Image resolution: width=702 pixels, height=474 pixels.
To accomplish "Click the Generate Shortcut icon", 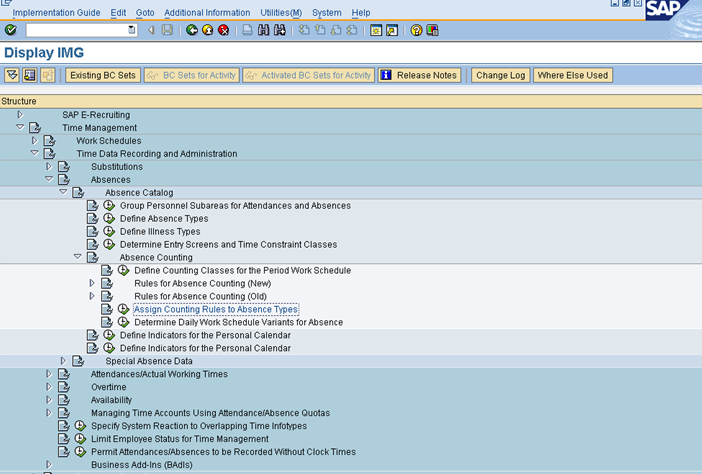I will pos(392,30).
